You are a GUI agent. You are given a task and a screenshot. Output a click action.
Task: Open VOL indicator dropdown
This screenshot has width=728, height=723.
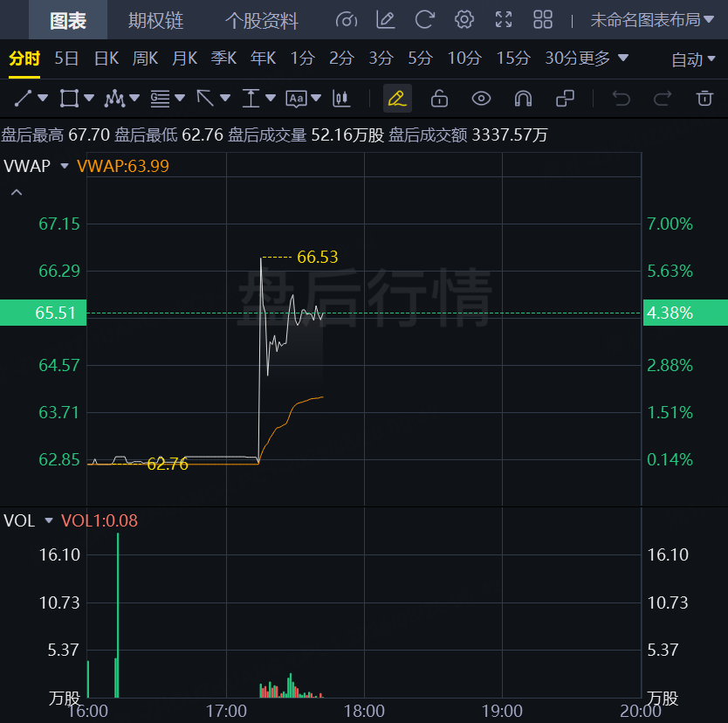(49, 521)
